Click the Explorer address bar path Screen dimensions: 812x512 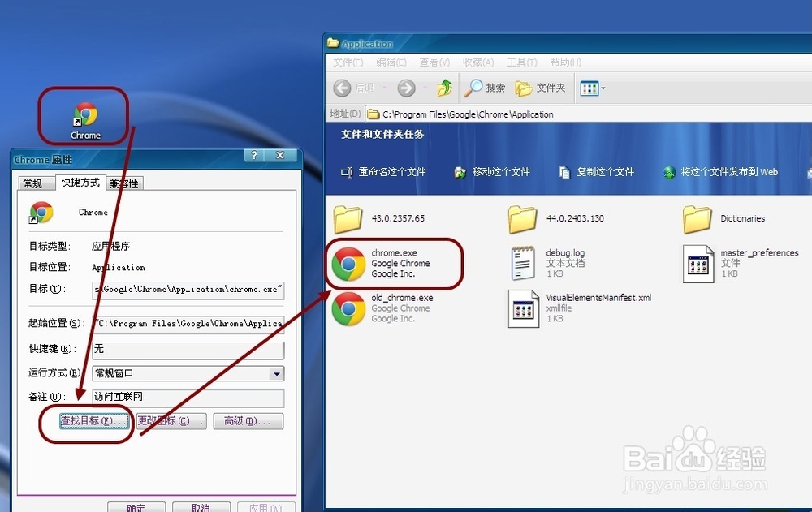[469, 114]
